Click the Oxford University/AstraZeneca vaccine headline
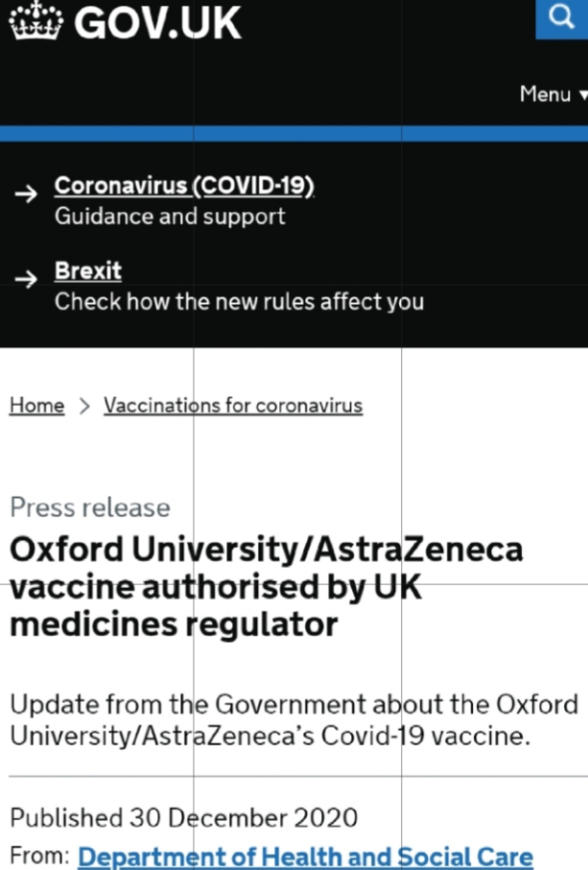 [x=266, y=586]
